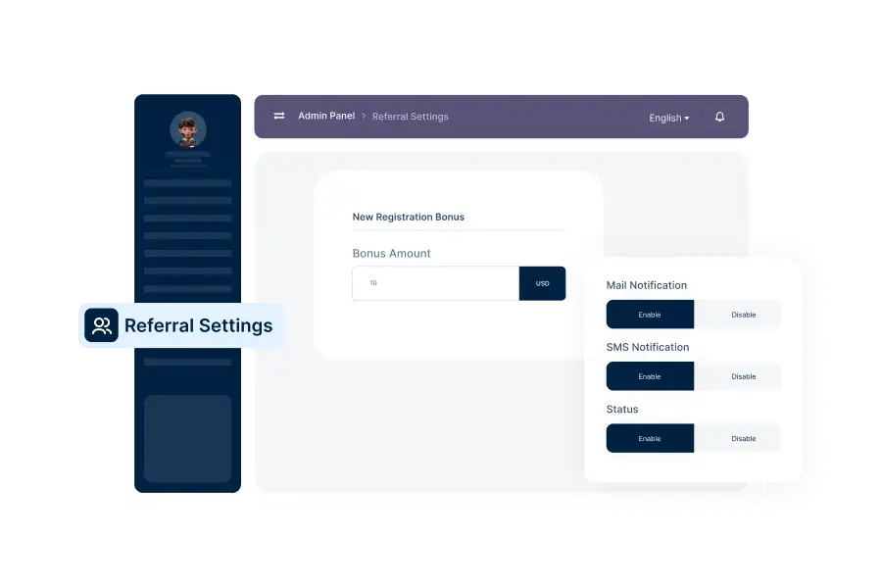Image resolution: width=882 pixels, height=588 pixels.
Task: Click the USD currency button
Action: (542, 283)
